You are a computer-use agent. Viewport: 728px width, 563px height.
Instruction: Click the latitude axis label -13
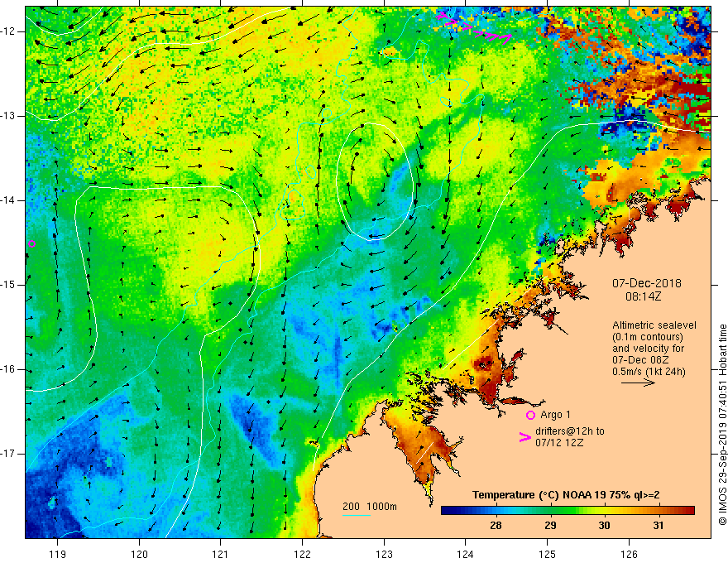pyautogui.click(x=8, y=116)
